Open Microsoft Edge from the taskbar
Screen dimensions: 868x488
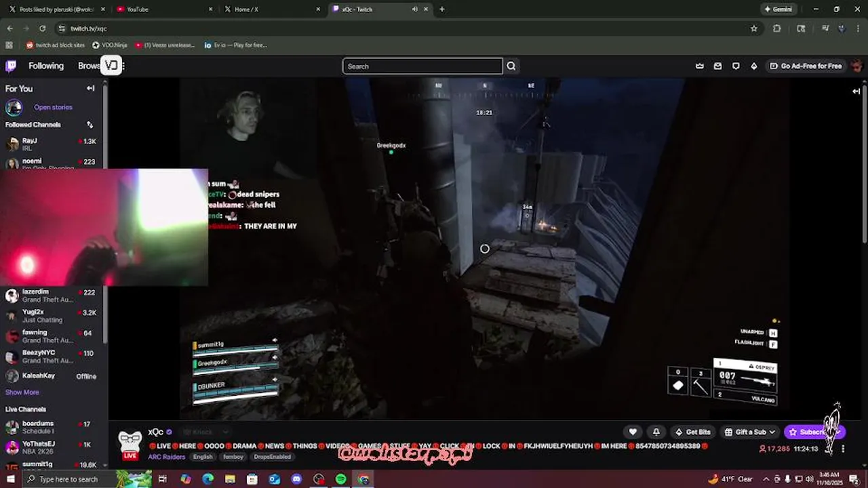coord(208,479)
